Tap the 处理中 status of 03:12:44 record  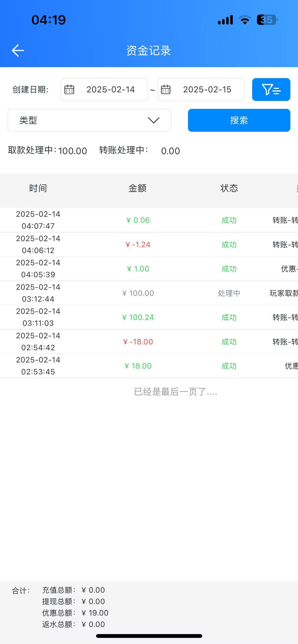pyautogui.click(x=229, y=293)
